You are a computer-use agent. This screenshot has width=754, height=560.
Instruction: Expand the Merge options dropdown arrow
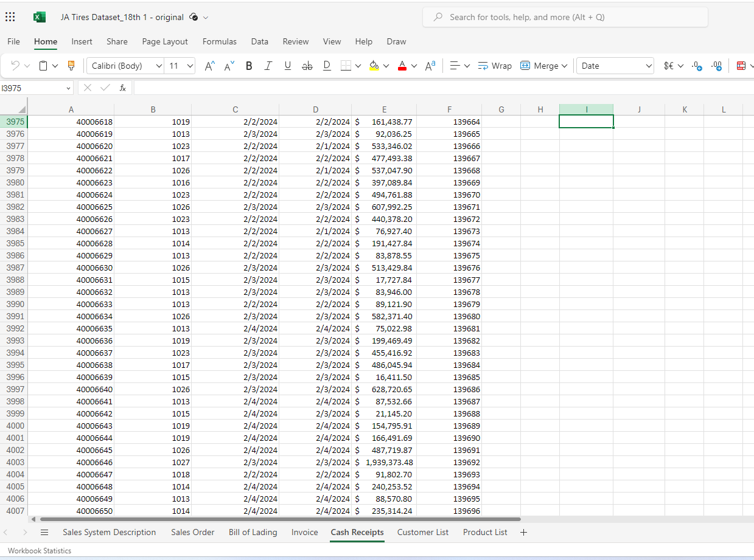[x=564, y=66]
